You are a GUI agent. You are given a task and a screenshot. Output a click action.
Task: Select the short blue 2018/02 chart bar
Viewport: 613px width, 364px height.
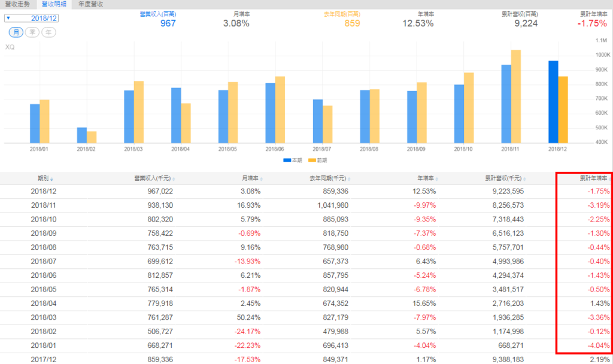click(x=81, y=135)
